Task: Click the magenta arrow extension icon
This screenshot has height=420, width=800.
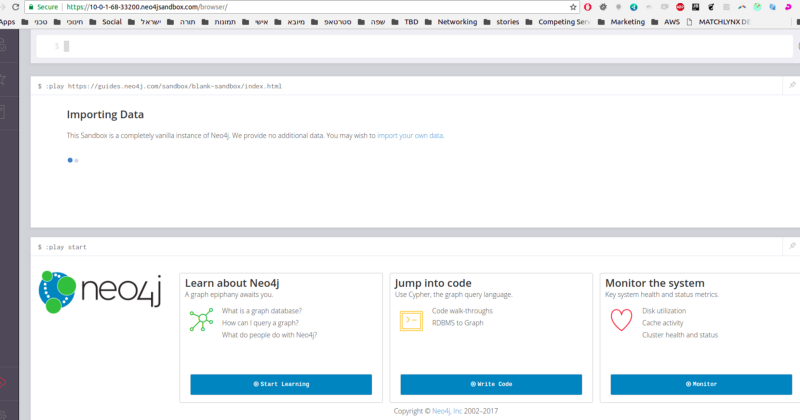Action: (788, 7)
